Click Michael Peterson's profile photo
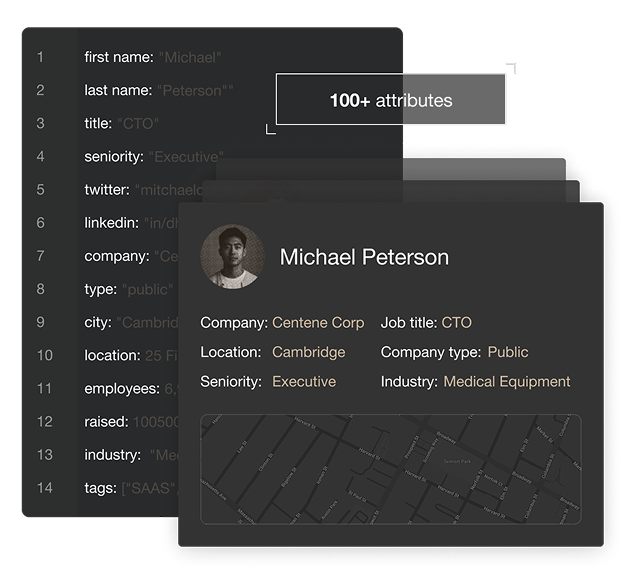The height and width of the screenshot is (572, 628). (232, 256)
